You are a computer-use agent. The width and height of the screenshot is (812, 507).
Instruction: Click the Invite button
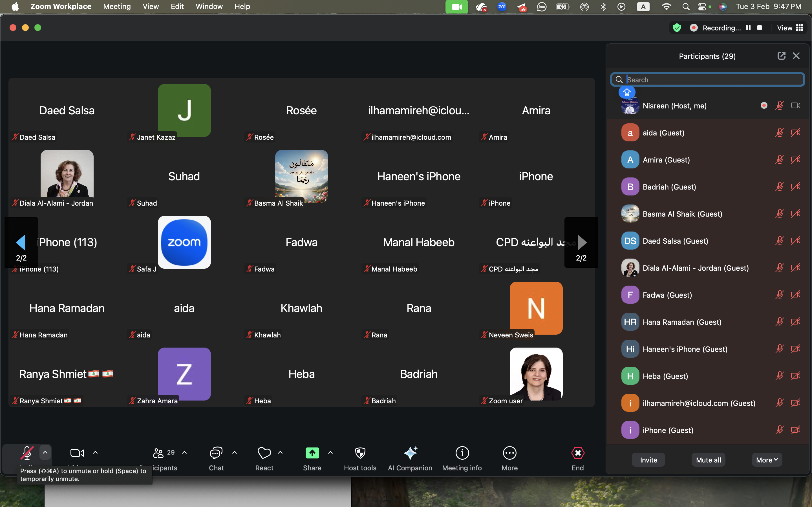[x=648, y=460]
